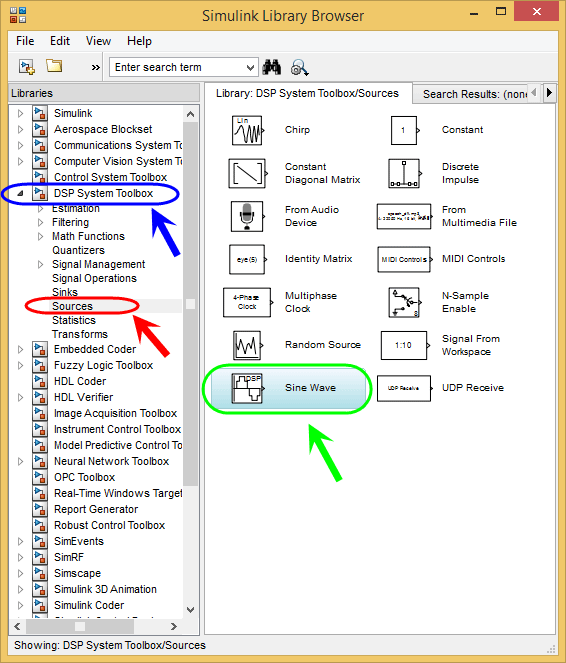Select Robust Control Toolbox in tree

tap(109, 525)
